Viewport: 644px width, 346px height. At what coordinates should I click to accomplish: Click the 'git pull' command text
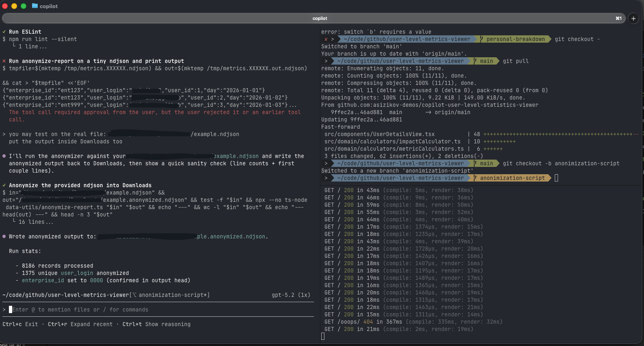click(x=516, y=61)
